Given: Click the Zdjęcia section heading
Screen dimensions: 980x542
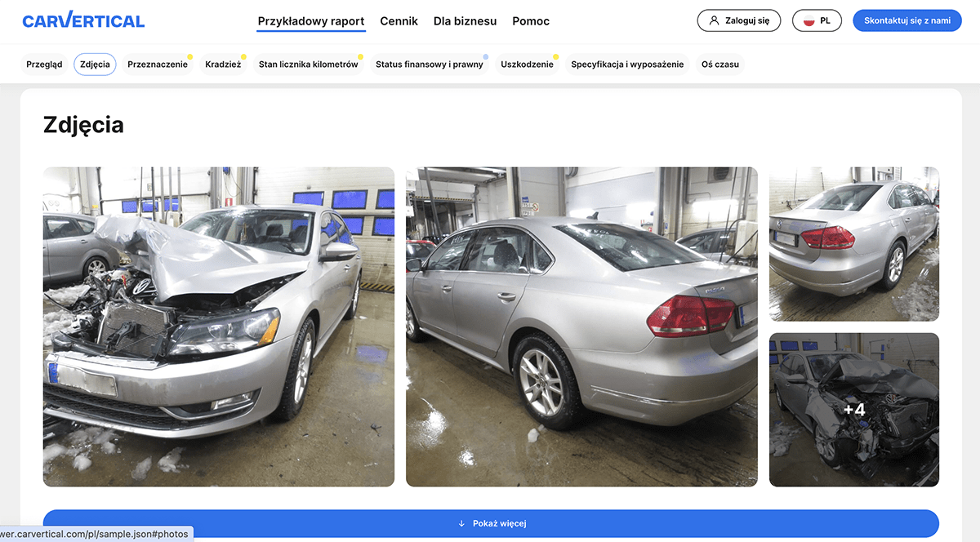Looking at the screenshot, I should tap(83, 125).
